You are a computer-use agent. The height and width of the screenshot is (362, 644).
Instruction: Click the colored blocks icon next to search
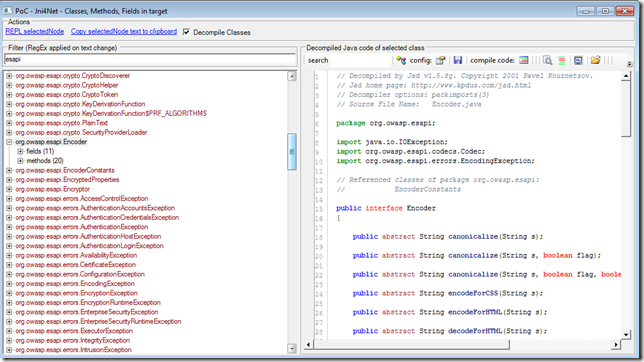pos(401,60)
